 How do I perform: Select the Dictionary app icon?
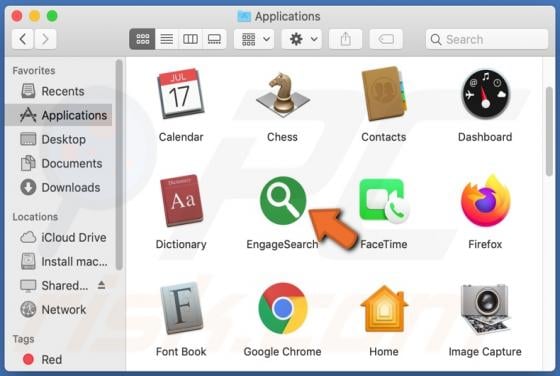pos(181,201)
